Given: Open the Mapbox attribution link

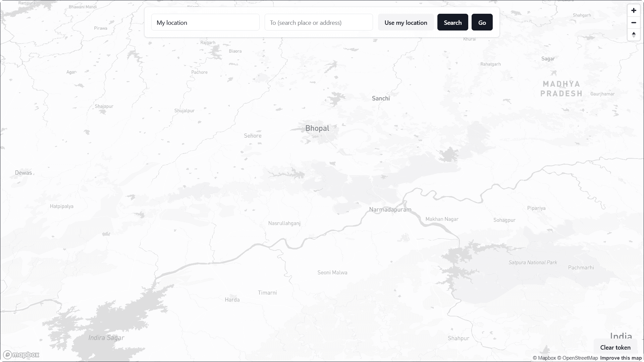Looking at the screenshot, I should pos(545,358).
